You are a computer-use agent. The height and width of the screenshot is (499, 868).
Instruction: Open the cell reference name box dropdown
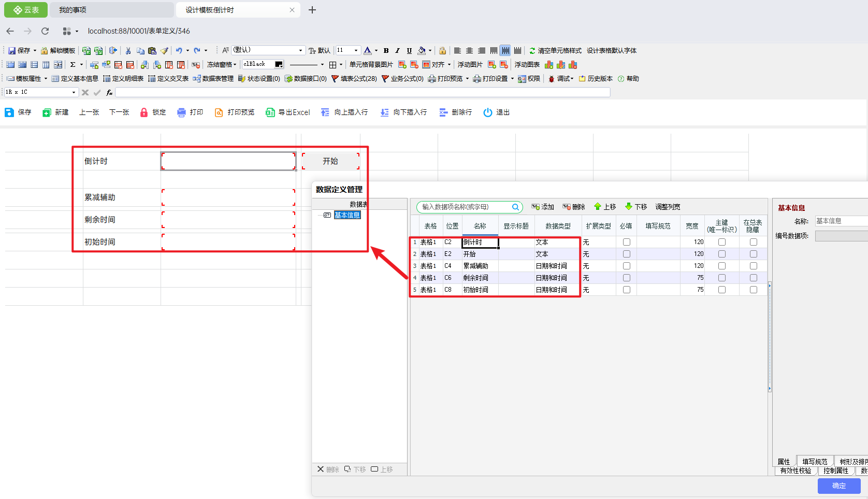(74, 92)
